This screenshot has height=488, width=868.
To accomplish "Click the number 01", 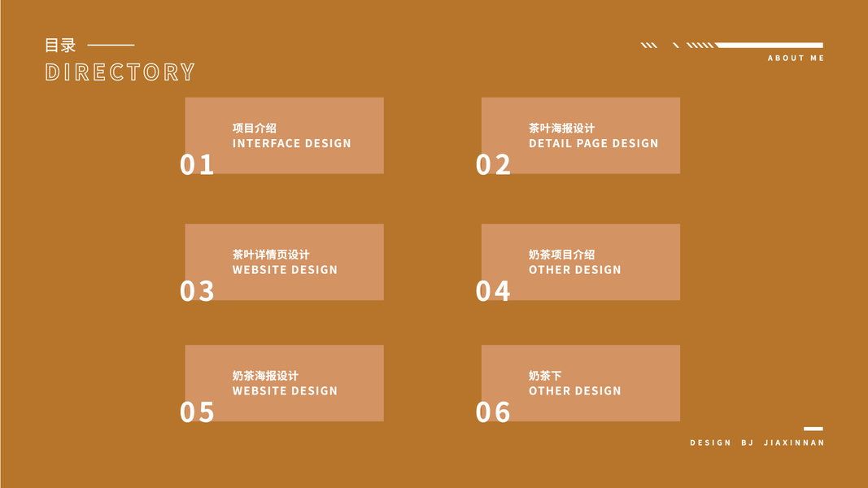I will click(x=197, y=165).
